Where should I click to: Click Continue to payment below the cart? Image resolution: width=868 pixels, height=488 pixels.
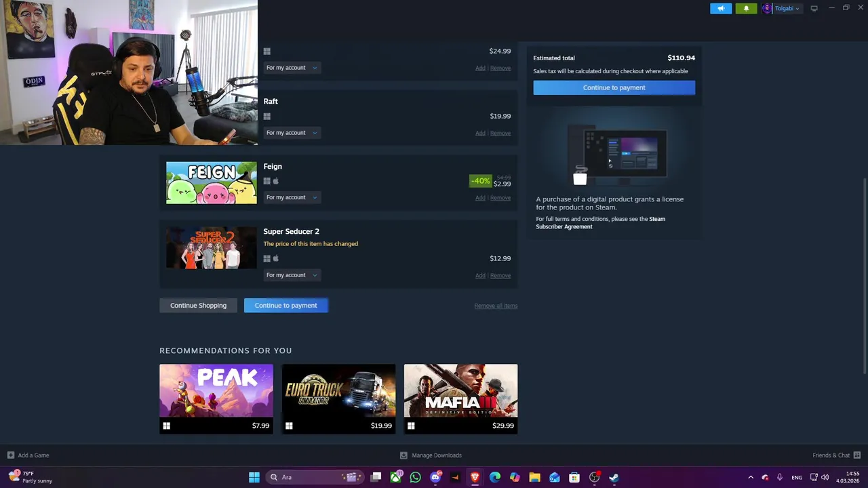click(x=285, y=305)
